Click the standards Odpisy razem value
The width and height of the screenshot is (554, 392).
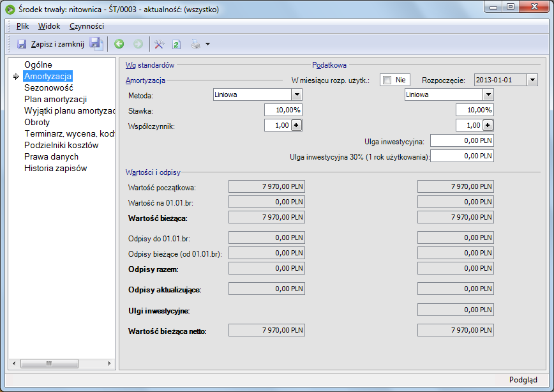267,268
